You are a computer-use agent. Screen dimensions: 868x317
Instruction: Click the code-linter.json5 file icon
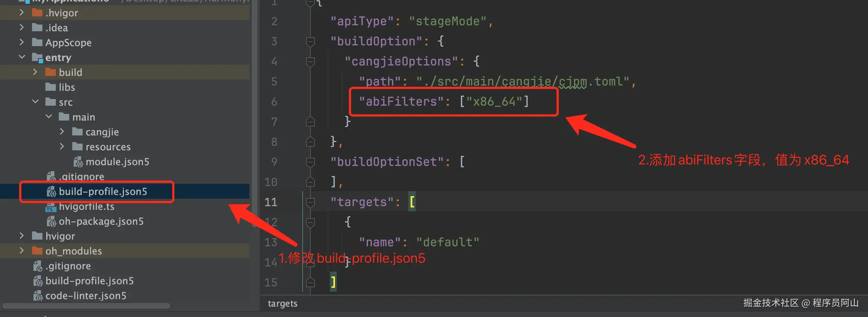[38, 296]
